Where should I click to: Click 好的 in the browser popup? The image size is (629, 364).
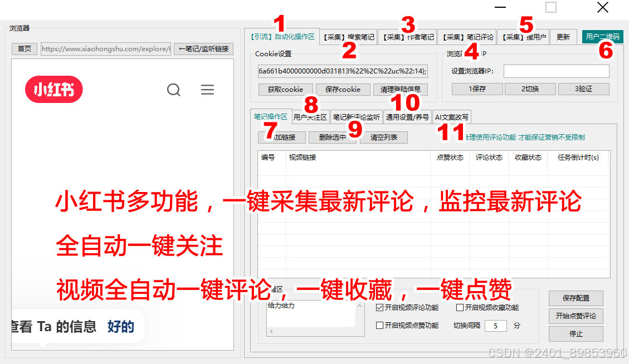point(121,326)
